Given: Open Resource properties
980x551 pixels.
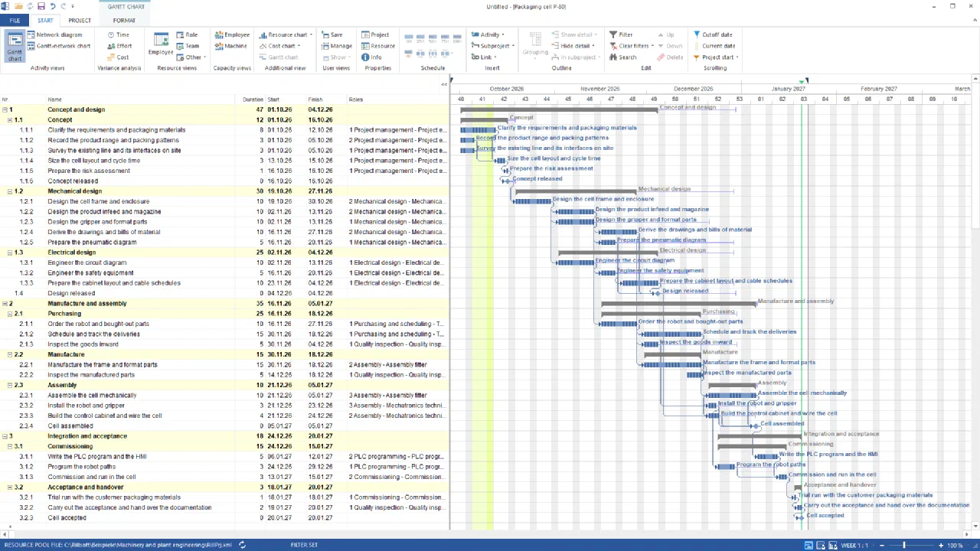Looking at the screenshot, I should [x=378, y=46].
